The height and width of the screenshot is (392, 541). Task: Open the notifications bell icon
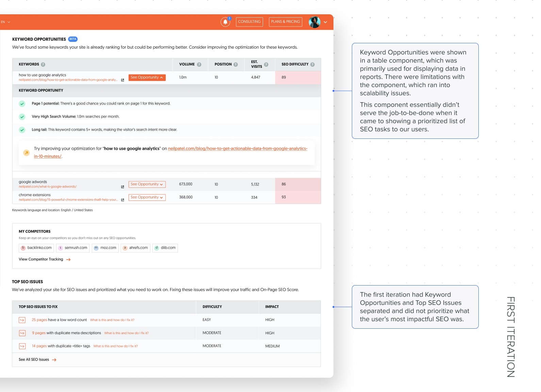click(x=225, y=22)
